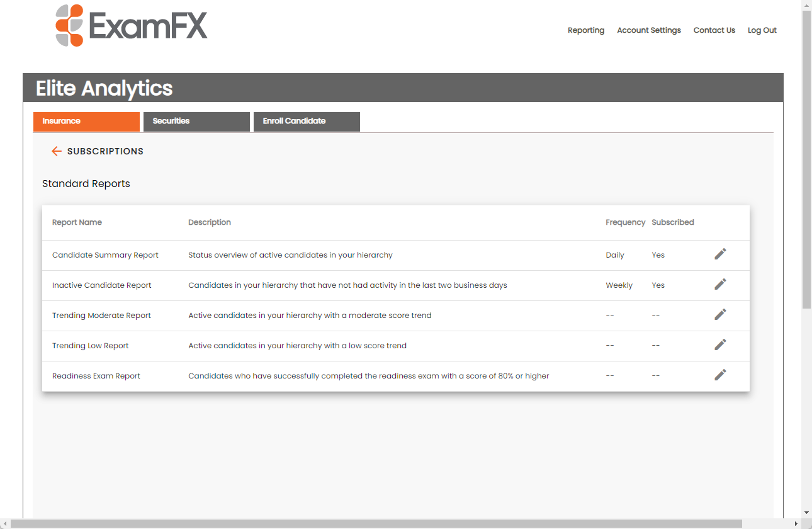
Task: Edit the Trending Moderate Report subscription
Action: point(720,314)
